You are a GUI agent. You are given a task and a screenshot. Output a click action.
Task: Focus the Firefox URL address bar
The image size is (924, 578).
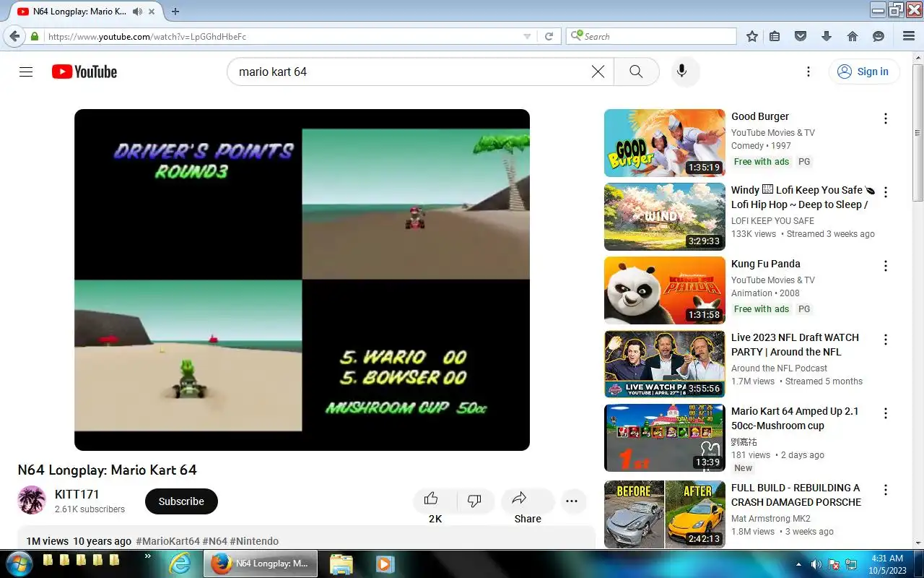pos(282,36)
